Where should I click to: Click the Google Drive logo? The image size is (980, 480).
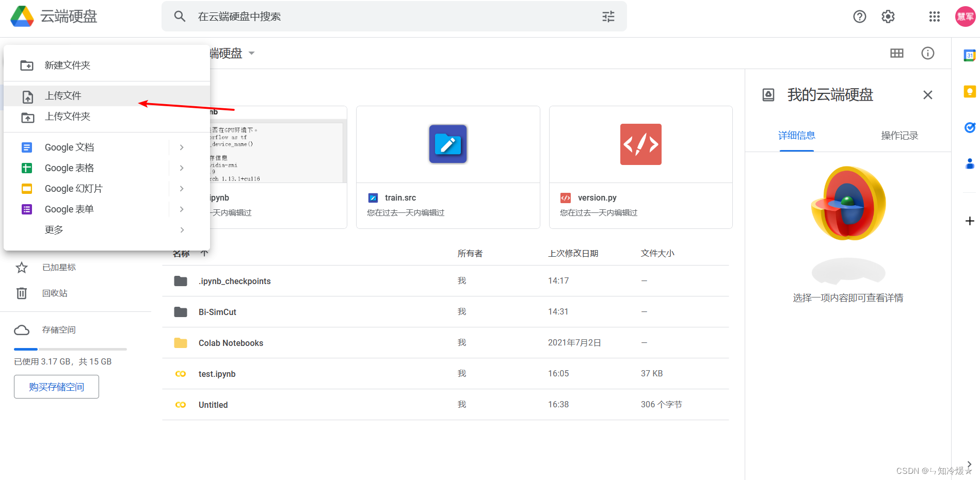(x=22, y=16)
